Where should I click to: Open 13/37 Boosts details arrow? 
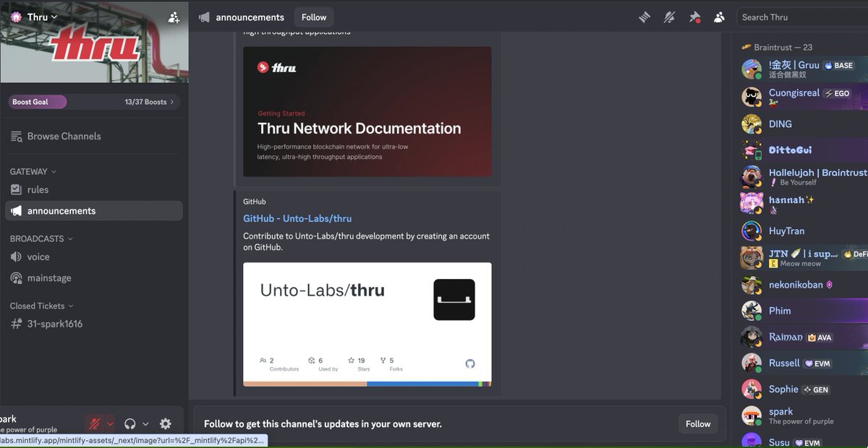coord(150,102)
